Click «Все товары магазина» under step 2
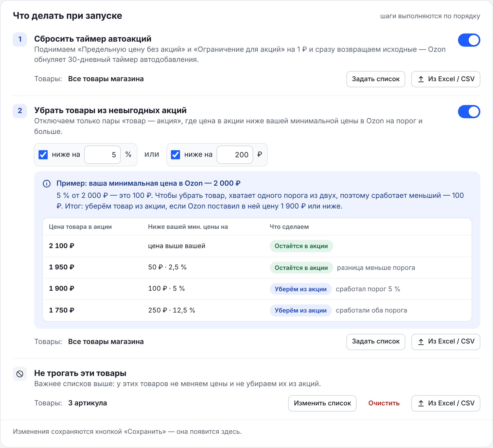This screenshot has height=448, width=493. pos(106,342)
